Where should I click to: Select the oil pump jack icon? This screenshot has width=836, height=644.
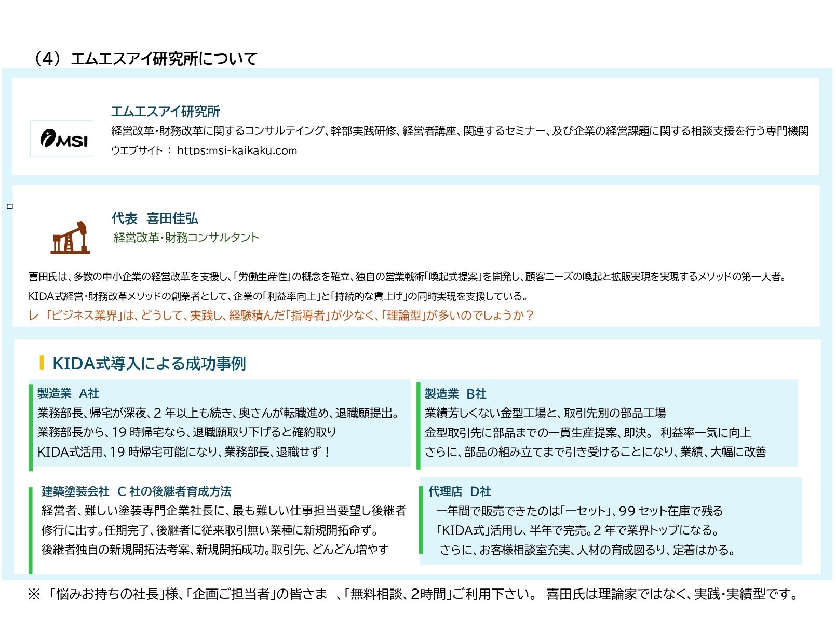[70, 238]
